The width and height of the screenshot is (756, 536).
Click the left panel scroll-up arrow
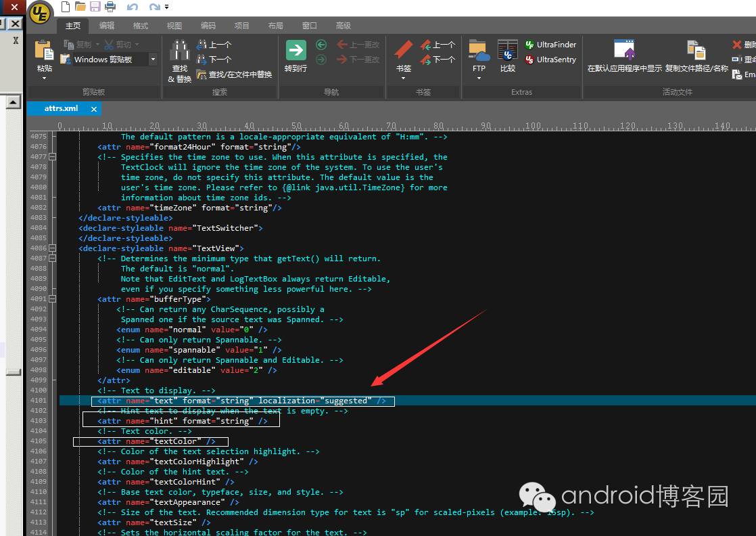(13, 102)
